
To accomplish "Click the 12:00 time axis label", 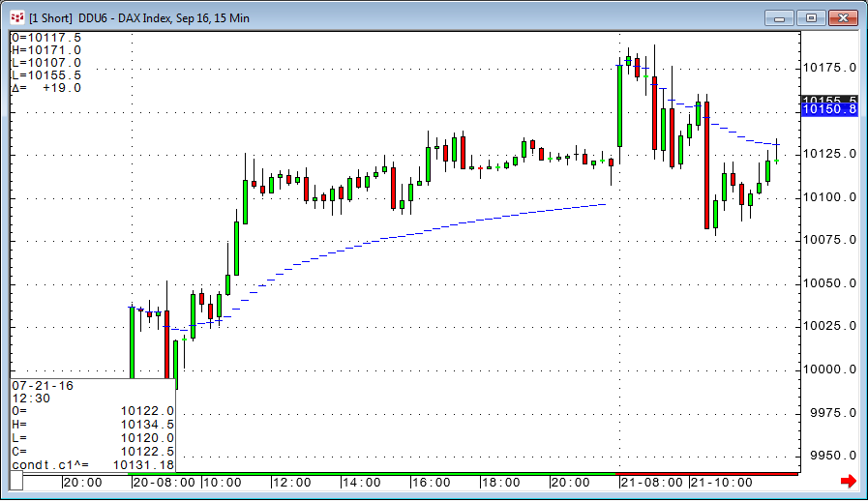I will pos(292,483).
